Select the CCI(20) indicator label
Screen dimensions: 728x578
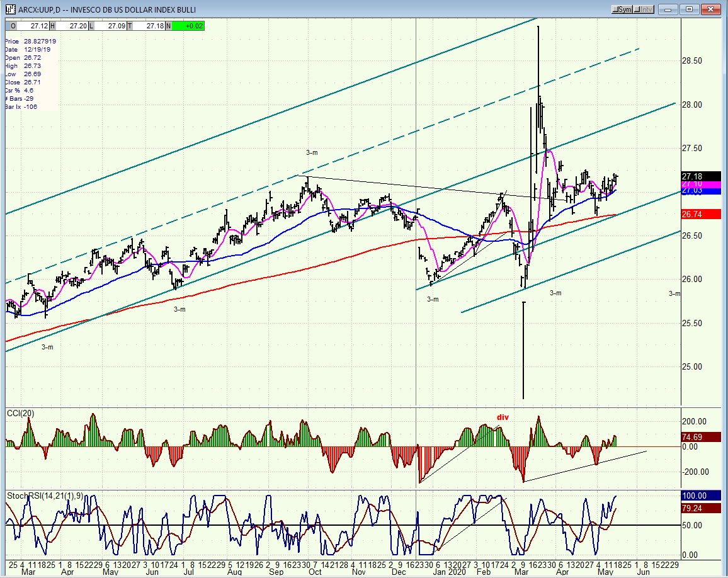(21, 413)
